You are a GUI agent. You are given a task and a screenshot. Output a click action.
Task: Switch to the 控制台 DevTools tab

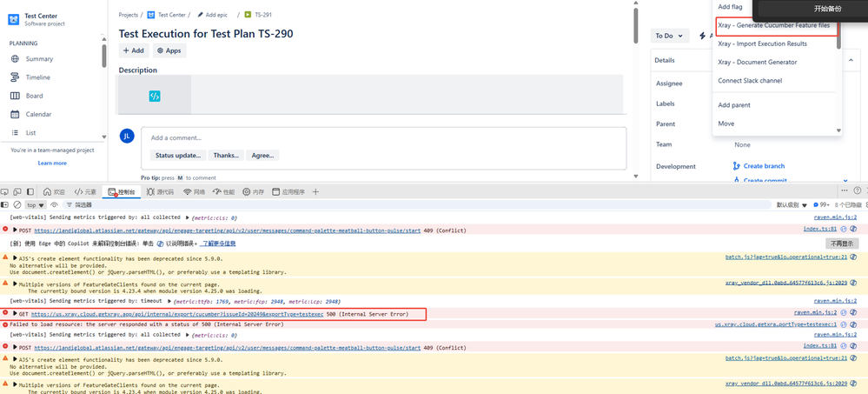coord(122,191)
